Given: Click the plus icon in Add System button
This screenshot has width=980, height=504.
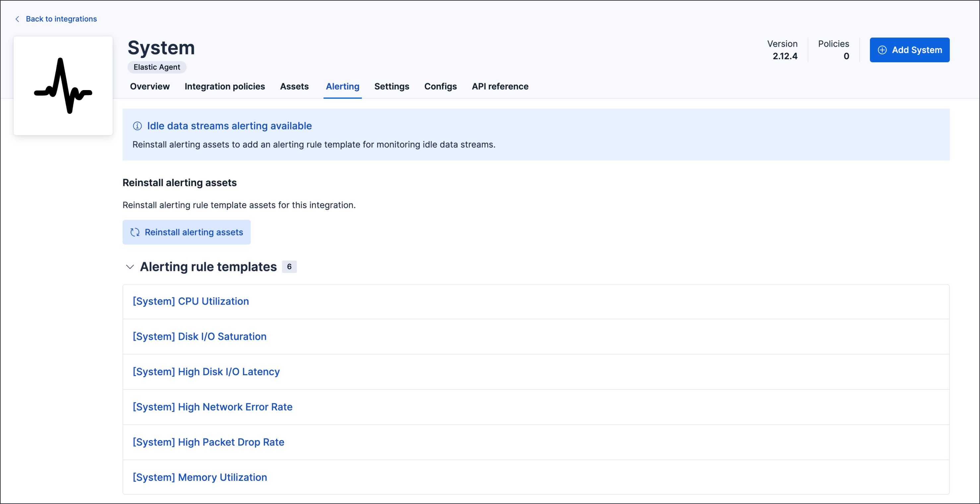Looking at the screenshot, I should point(883,50).
